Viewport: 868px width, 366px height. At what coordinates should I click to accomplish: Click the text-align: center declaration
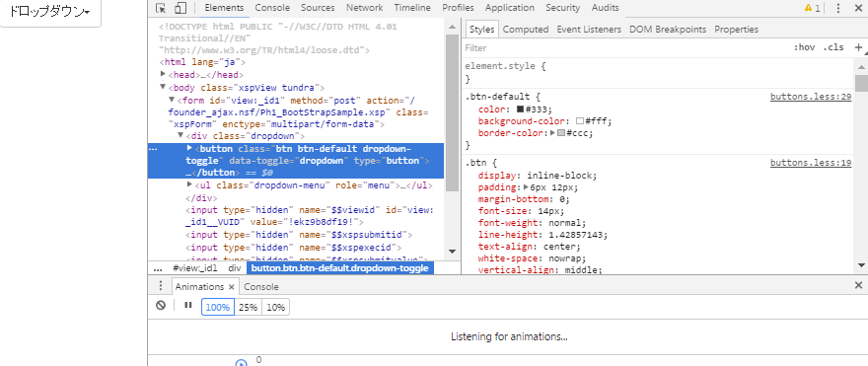click(530, 247)
